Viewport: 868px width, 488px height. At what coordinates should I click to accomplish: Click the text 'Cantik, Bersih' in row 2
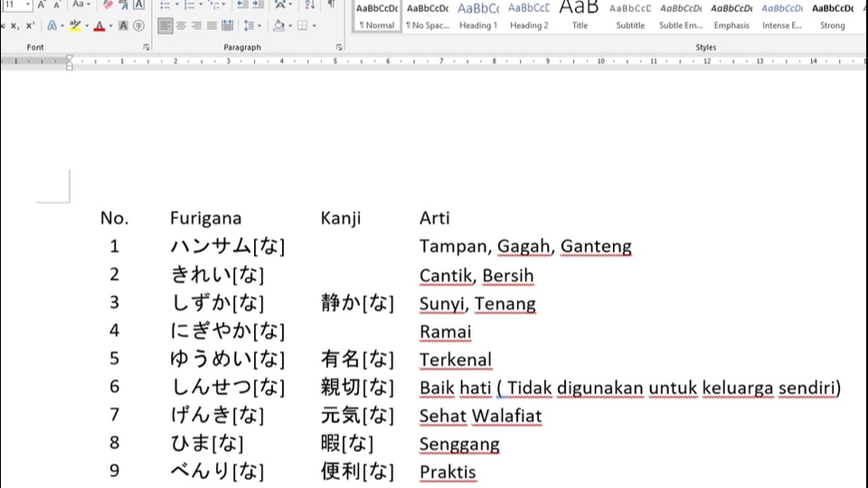coord(476,276)
